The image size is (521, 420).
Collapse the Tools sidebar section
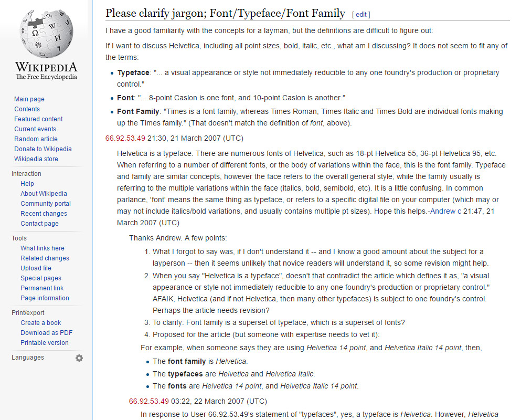click(x=19, y=238)
